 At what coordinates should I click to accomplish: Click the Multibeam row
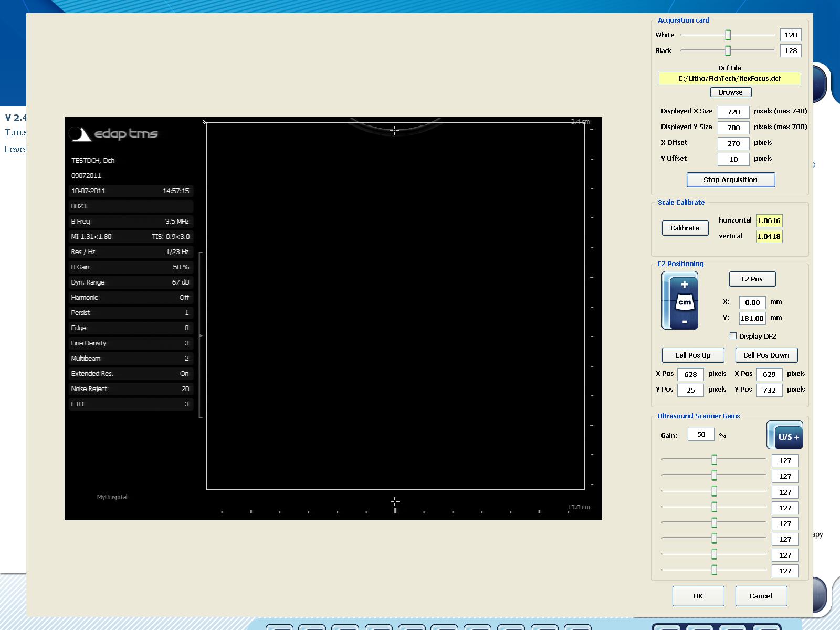pyautogui.click(x=130, y=358)
